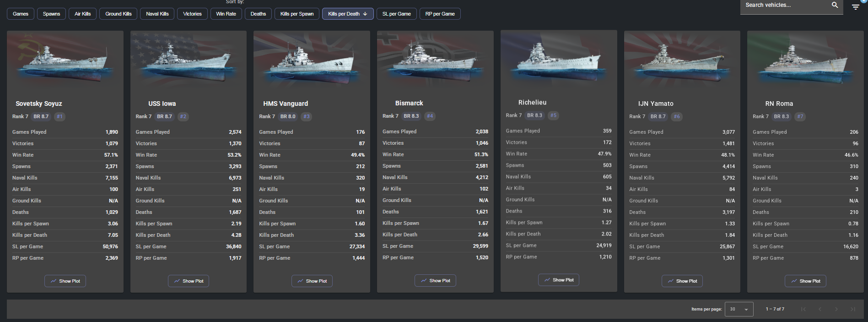Click the #4 badge on Bismarck
This screenshot has width=868, height=322.
click(430, 116)
